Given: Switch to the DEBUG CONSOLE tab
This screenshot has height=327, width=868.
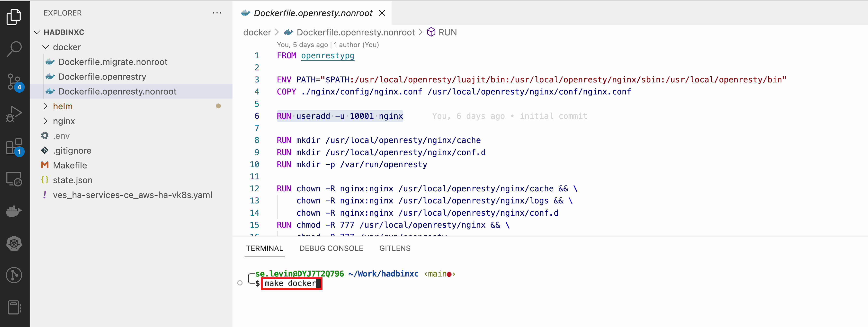Looking at the screenshot, I should tap(331, 248).
